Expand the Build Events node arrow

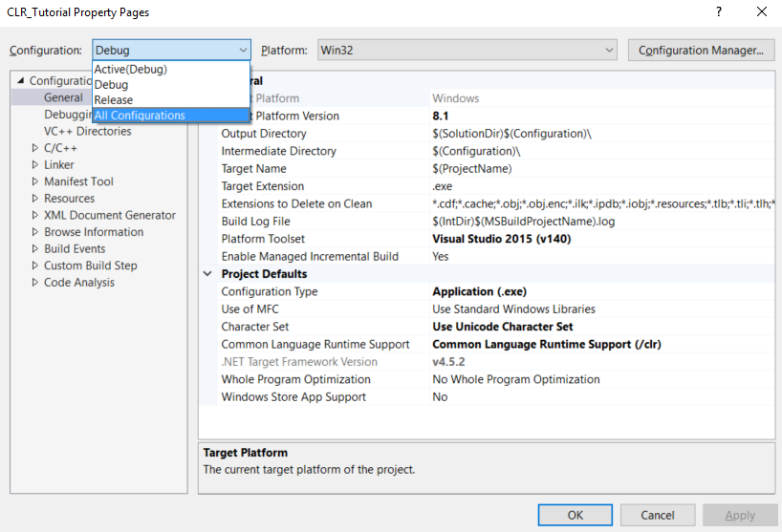[35, 248]
